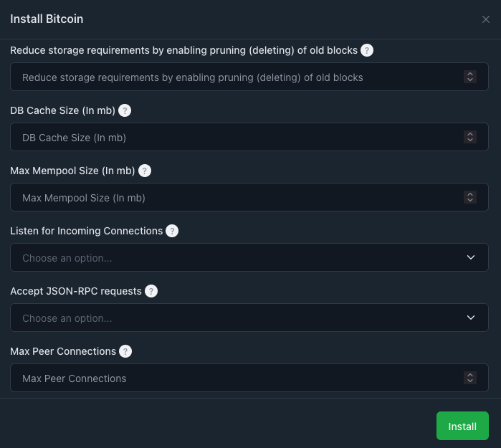501x448 pixels.
Task: Click stepper arrows in Max Peer Connections
Action: 470,378
